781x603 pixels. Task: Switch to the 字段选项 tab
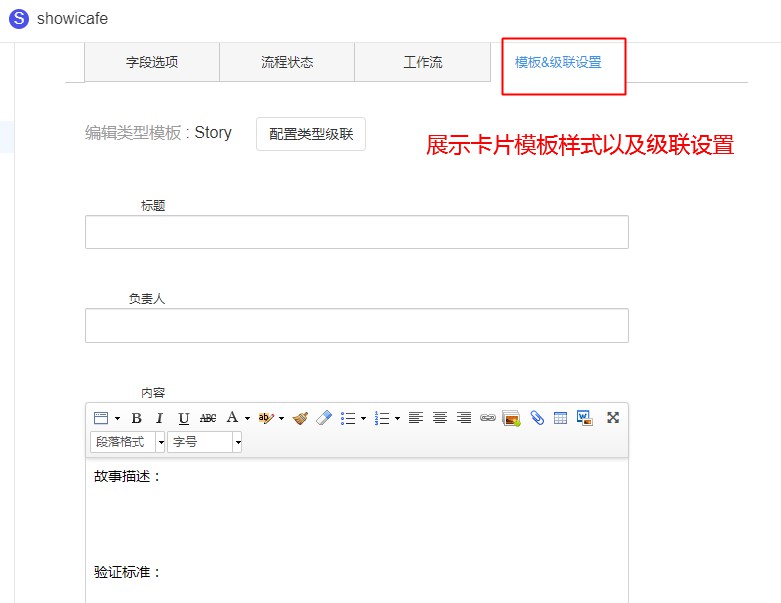pos(152,62)
